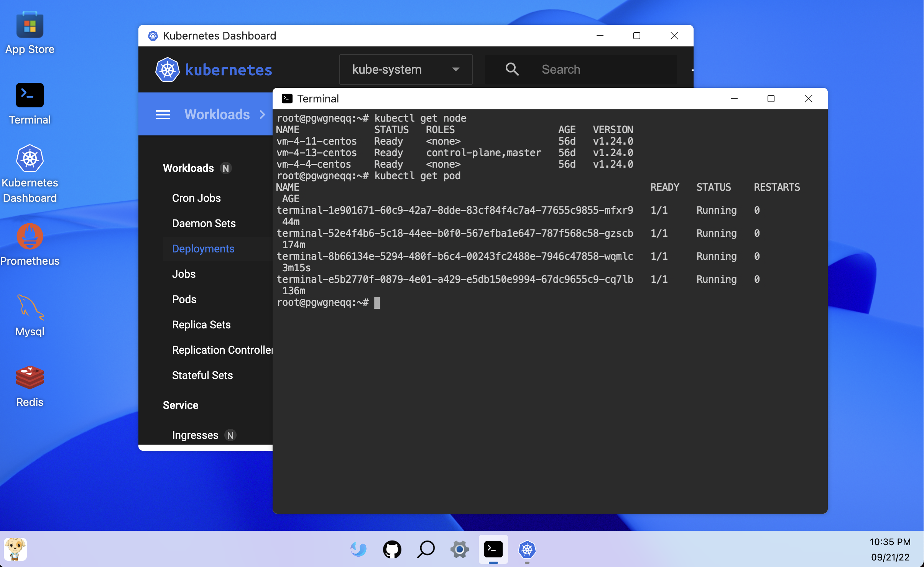This screenshot has width=924, height=567.
Task: Click pod name ending in wqmlc
Action: [x=455, y=256]
